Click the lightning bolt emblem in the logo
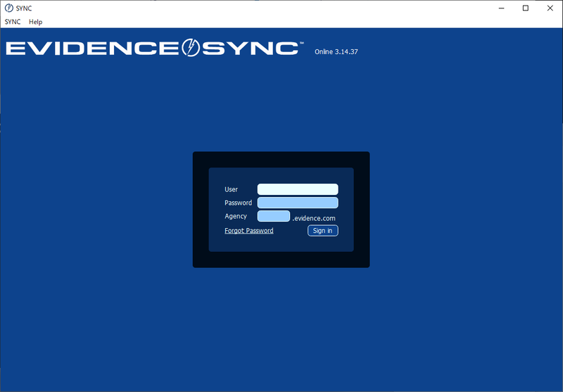This screenshot has height=392, width=563. tap(191, 48)
